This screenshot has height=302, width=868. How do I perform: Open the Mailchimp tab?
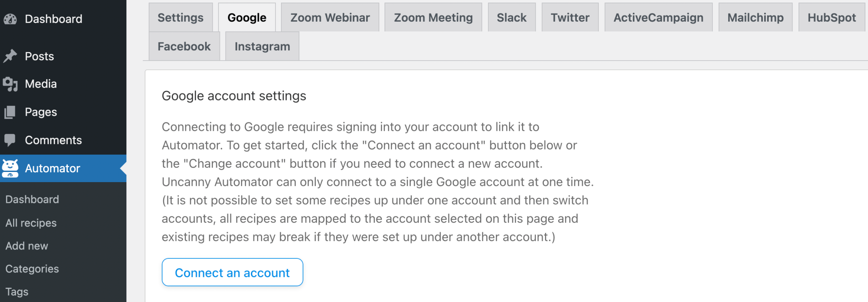pyautogui.click(x=755, y=18)
